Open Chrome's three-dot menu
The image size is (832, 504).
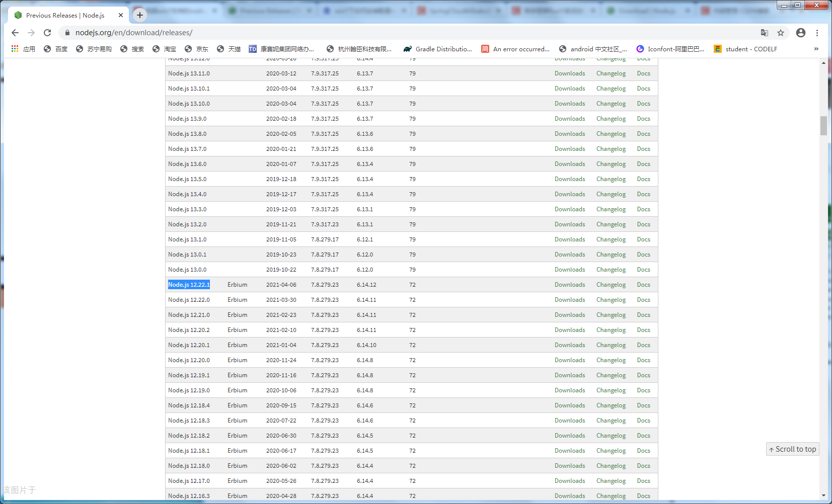tap(817, 33)
